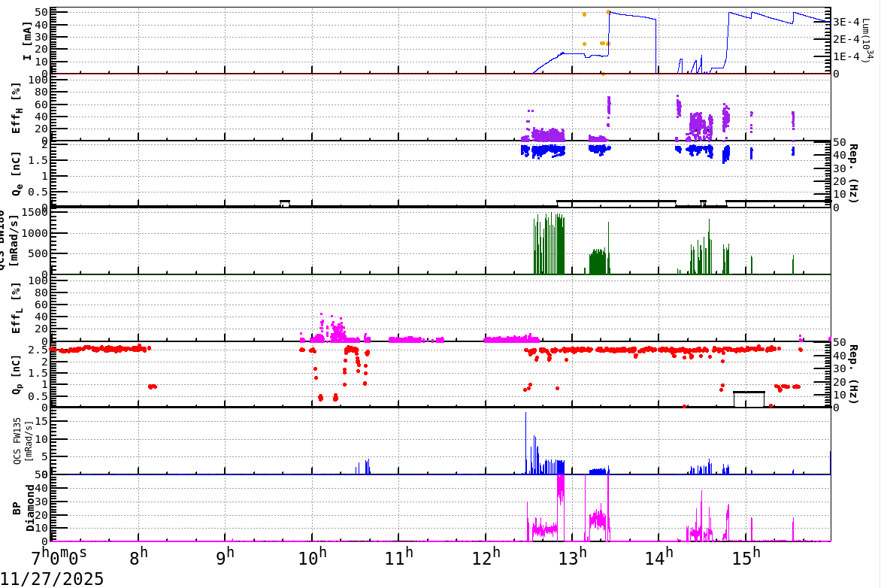The width and height of the screenshot is (881, 588).
Task: Click the black repetition-rate box in the Q_p panel
Action: (x=749, y=399)
